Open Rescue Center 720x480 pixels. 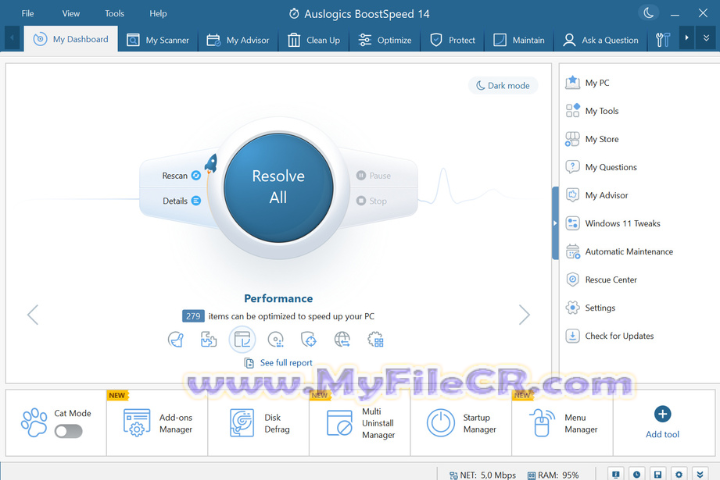[602, 279]
